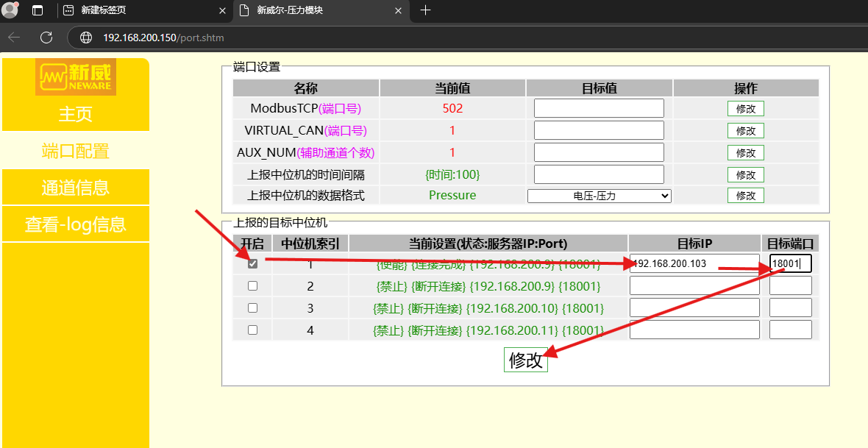Navigate to 主页 in the sidebar
Image resolution: width=868 pixels, height=448 pixels.
coord(76,114)
